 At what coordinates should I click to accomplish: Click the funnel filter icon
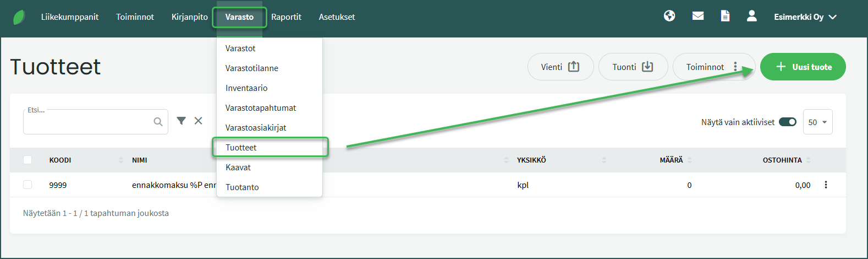click(181, 121)
